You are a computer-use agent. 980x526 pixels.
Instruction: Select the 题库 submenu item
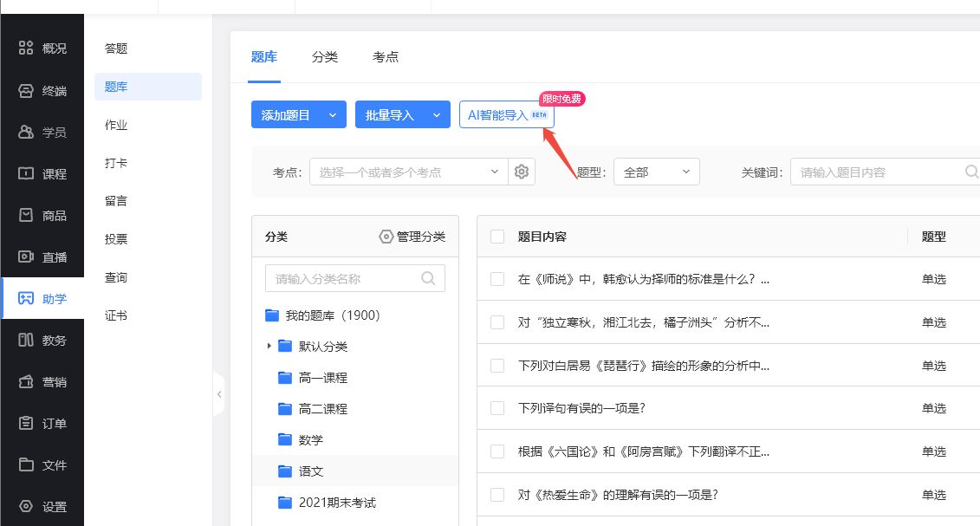click(x=148, y=87)
